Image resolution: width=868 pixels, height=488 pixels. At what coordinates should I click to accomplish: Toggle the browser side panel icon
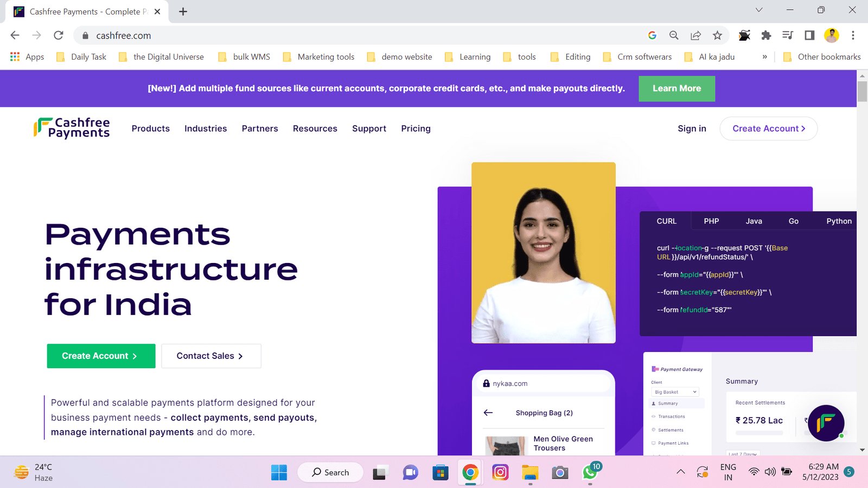[x=809, y=35]
